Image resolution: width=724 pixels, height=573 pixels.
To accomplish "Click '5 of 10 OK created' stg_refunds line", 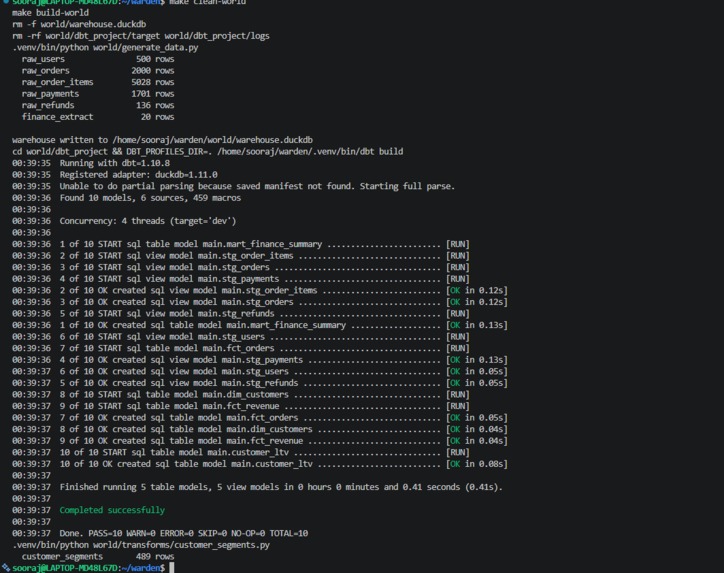I will pos(260,383).
